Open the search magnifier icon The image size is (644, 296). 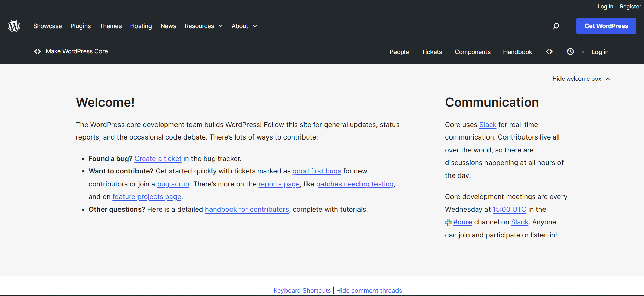pos(556,26)
